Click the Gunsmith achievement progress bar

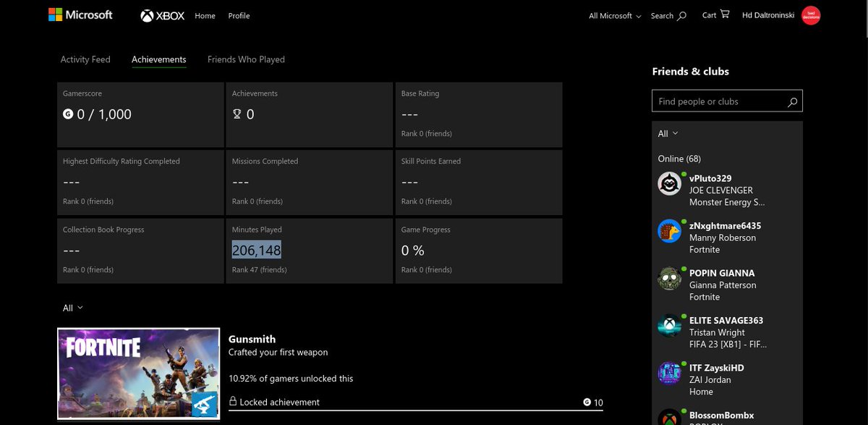(x=416, y=411)
